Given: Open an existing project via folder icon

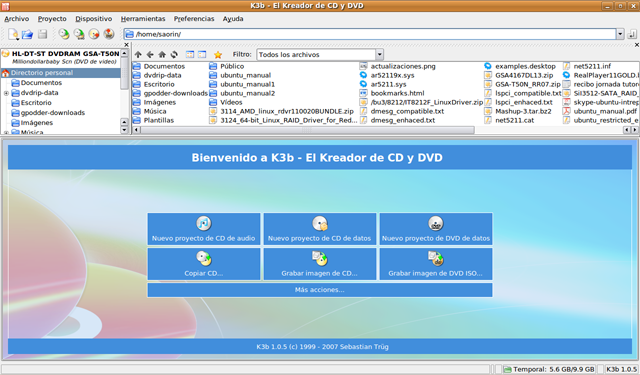Looking at the screenshot, I should point(27,34).
